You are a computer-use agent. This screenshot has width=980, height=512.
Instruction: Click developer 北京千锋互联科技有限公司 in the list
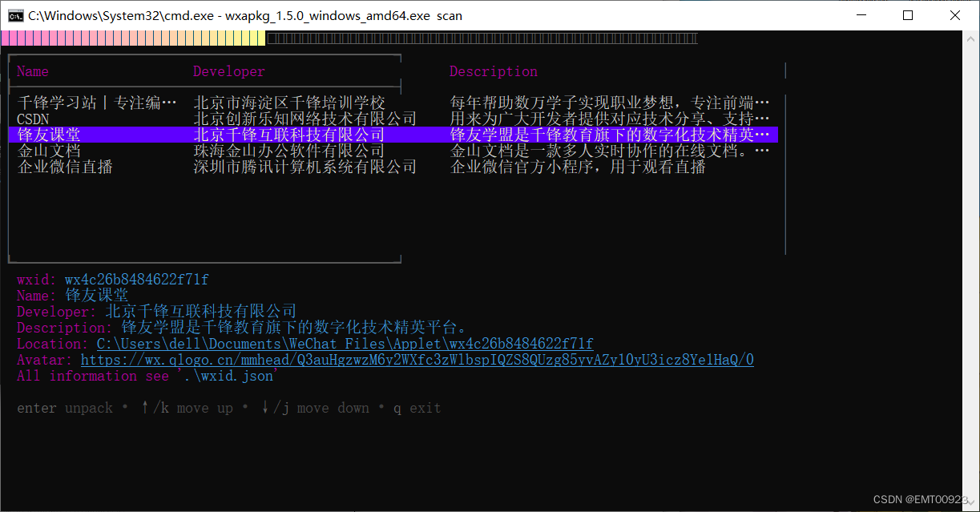[x=289, y=135]
